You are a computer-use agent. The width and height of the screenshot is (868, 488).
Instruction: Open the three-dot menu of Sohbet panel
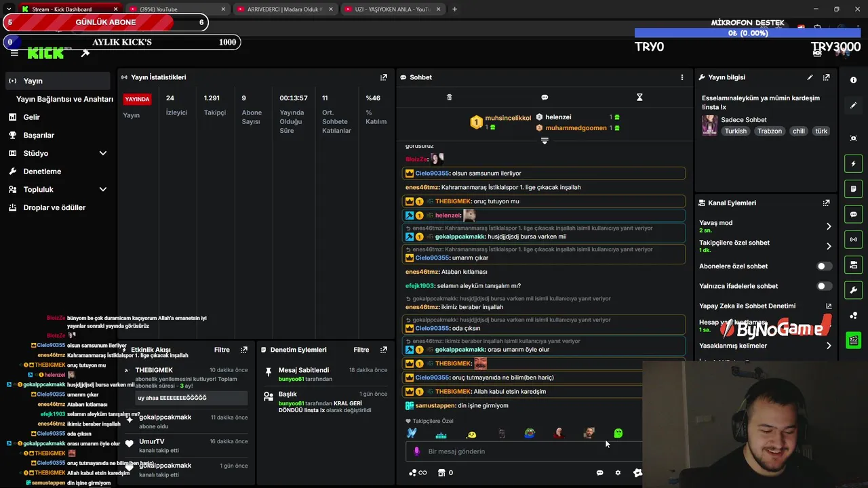click(x=682, y=77)
